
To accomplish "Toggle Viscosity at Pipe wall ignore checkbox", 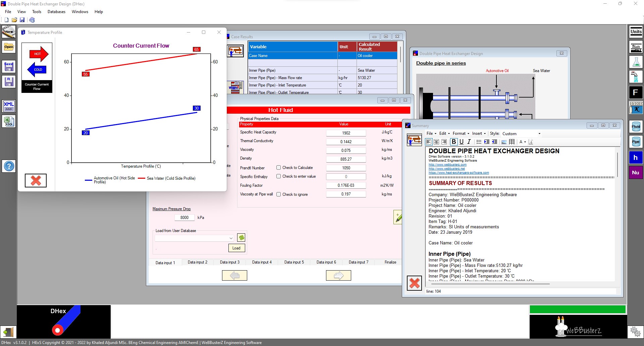I will click(278, 194).
